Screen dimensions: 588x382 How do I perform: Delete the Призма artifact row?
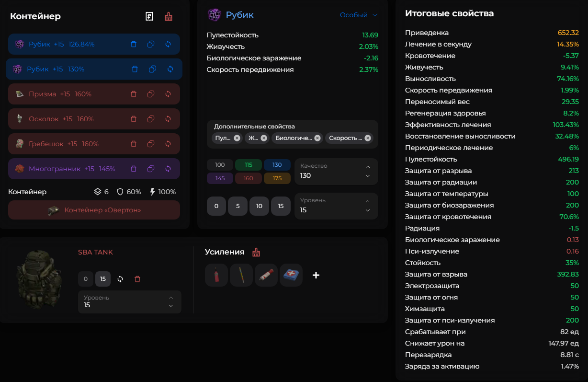[x=134, y=94]
